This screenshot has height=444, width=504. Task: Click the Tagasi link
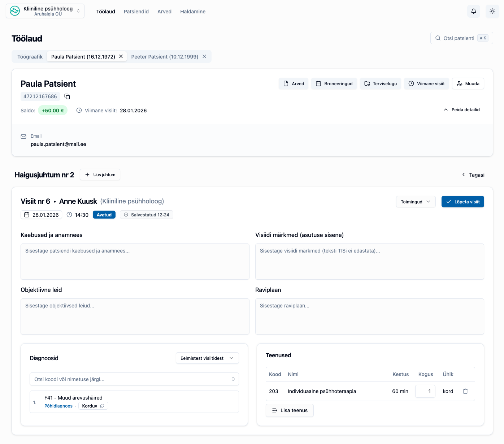pos(473,174)
